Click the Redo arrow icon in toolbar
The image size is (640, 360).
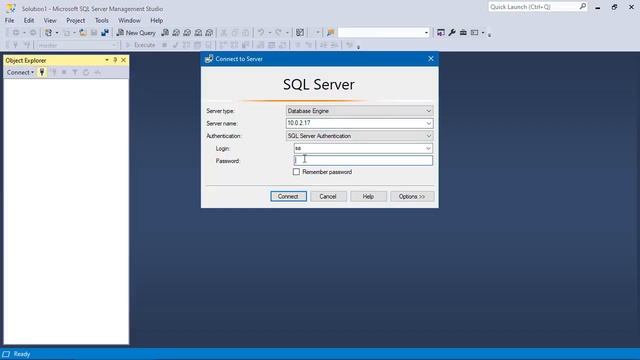tap(278, 33)
